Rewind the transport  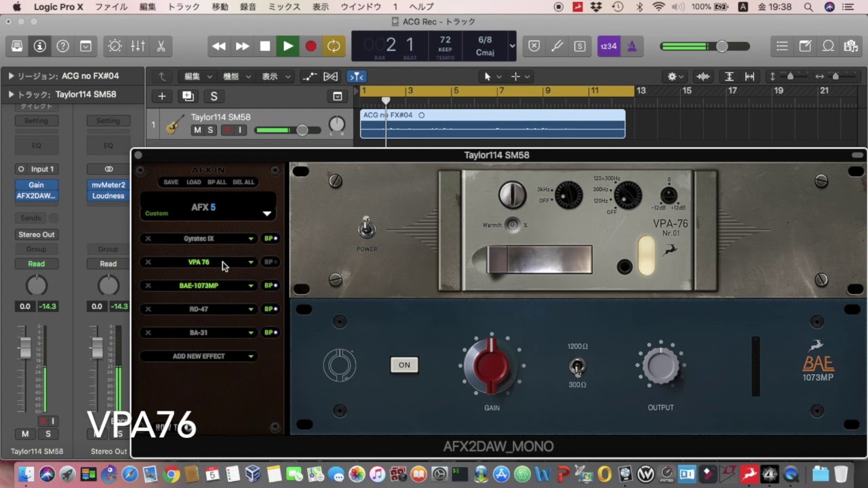pos(218,46)
